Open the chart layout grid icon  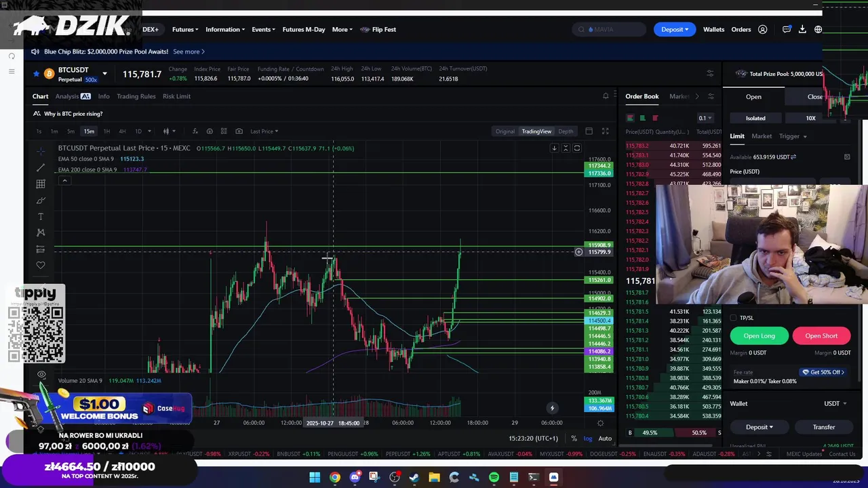[x=224, y=131]
